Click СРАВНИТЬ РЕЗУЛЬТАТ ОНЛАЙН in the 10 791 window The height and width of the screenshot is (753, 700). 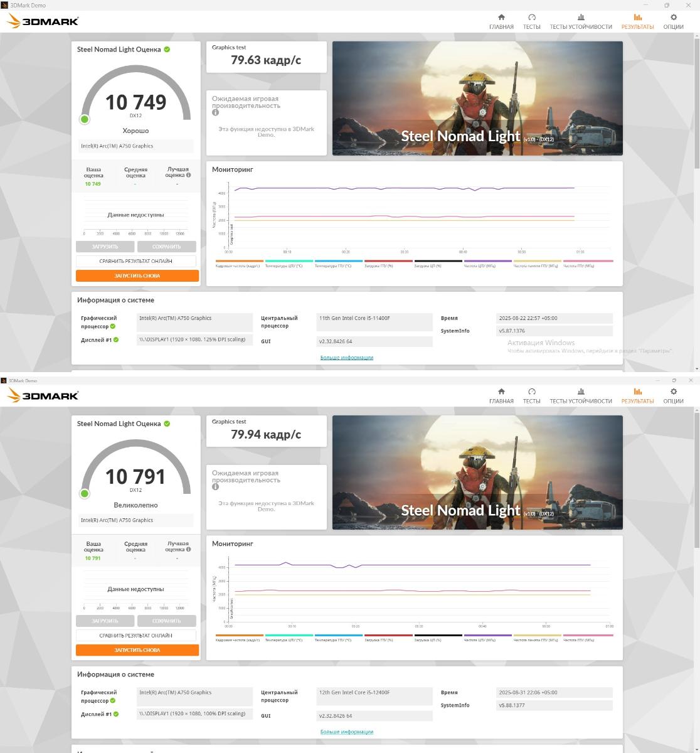click(136, 635)
